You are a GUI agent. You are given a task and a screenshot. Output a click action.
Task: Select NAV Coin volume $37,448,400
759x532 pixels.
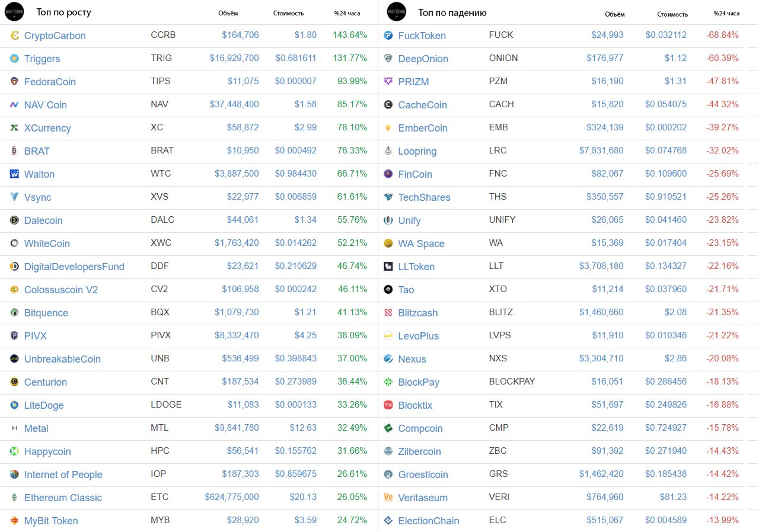coord(234,104)
